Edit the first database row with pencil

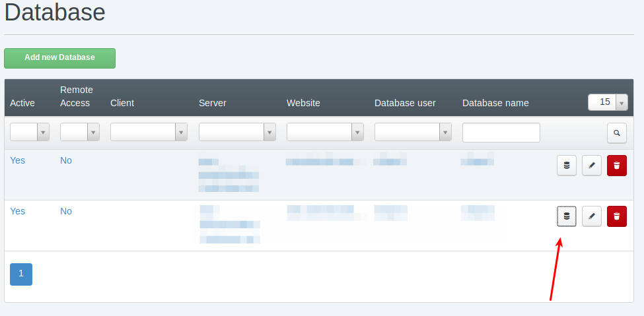[x=592, y=166]
